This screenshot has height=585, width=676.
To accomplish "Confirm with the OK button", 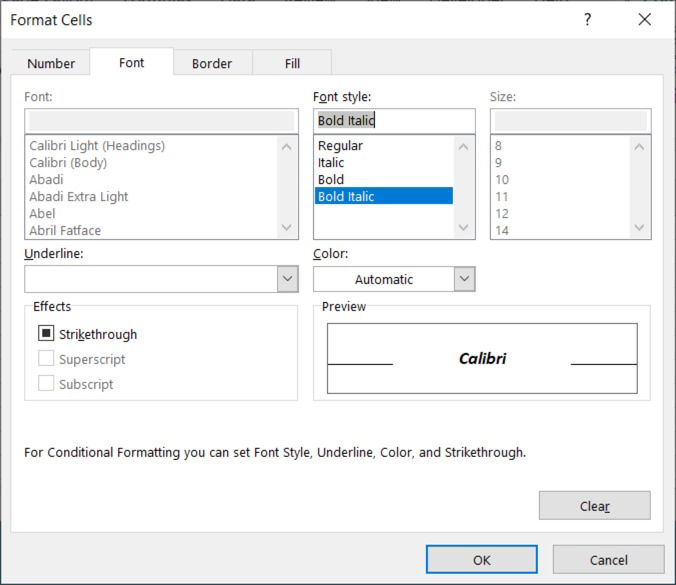I will pyautogui.click(x=482, y=560).
